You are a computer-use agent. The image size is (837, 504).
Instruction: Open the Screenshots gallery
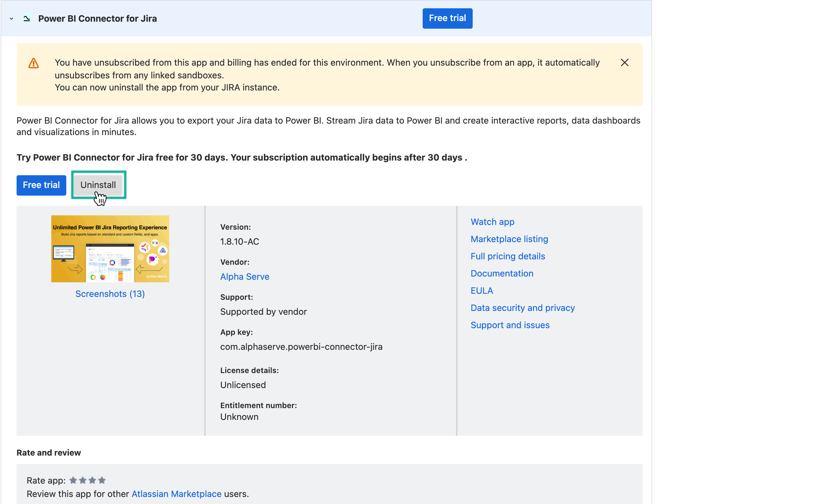(110, 293)
